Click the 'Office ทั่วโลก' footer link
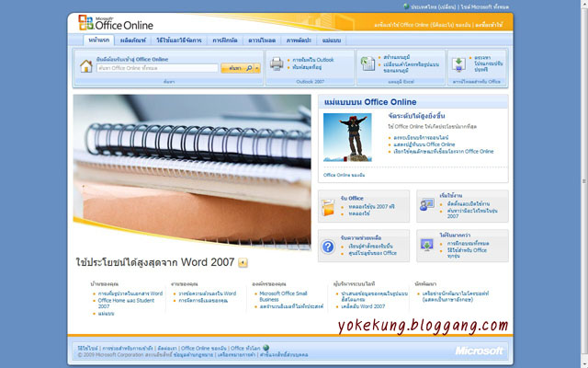588x368 pixels. click(245, 348)
